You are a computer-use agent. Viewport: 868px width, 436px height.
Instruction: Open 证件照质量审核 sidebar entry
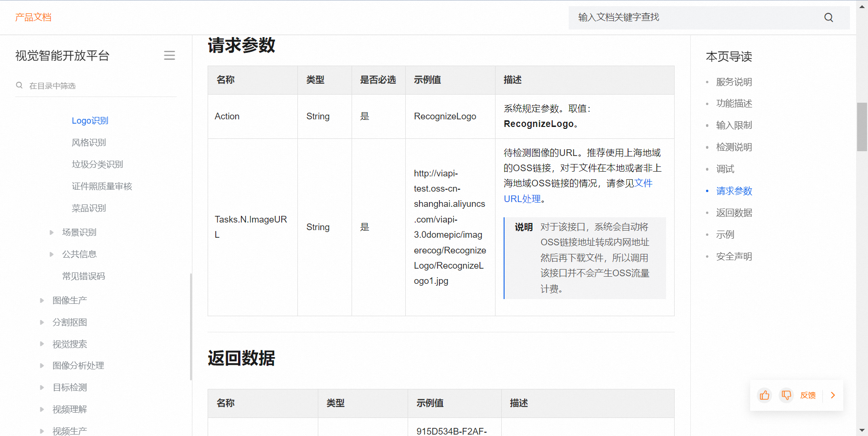pos(102,186)
